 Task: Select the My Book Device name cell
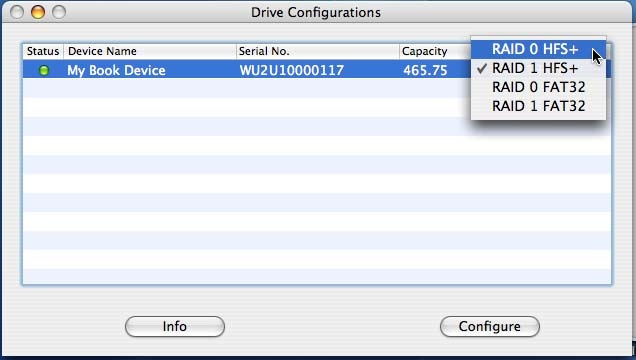click(116, 71)
